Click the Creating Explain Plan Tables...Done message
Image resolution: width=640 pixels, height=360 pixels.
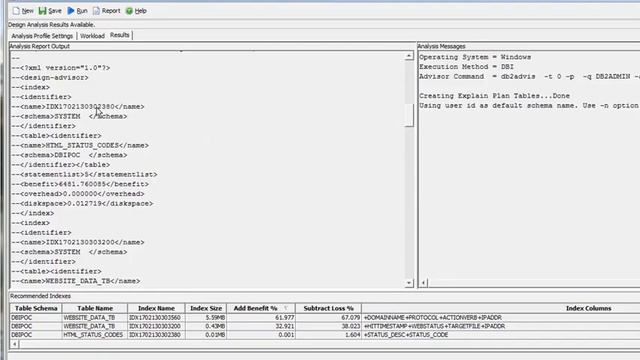click(x=494, y=96)
